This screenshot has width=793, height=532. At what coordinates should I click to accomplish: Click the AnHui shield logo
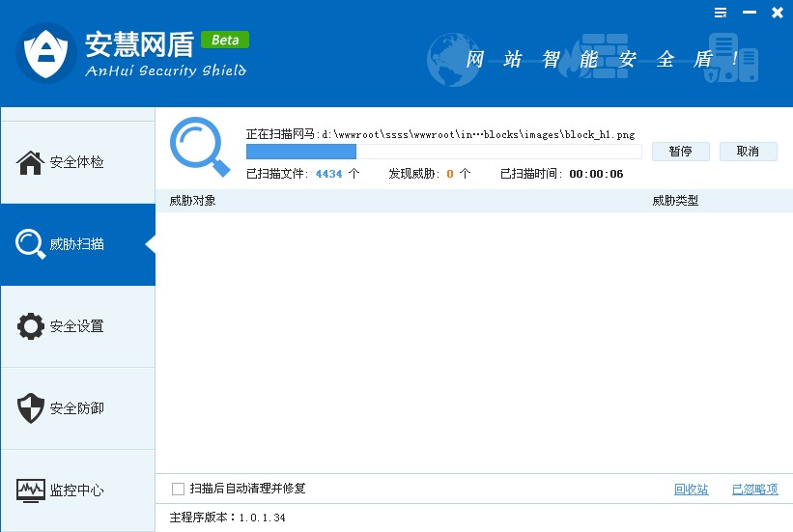(x=46, y=52)
